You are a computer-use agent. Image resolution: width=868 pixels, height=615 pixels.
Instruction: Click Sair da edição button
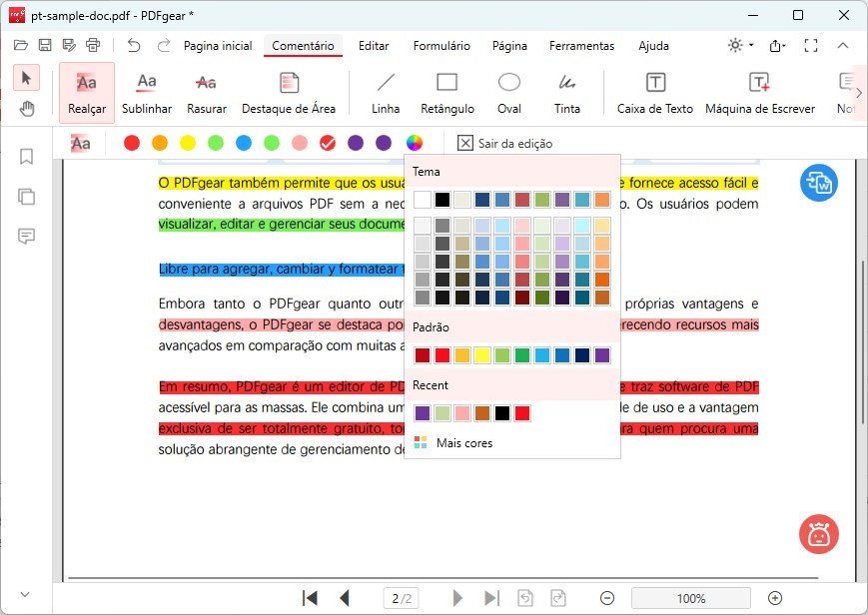click(504, 144)
